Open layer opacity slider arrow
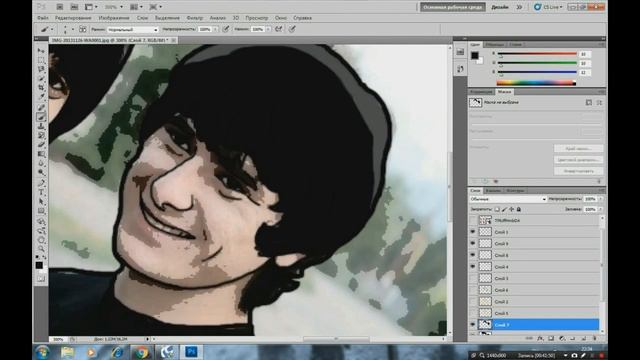Viewport: 640px width, 360px height. tap(600, 199)
